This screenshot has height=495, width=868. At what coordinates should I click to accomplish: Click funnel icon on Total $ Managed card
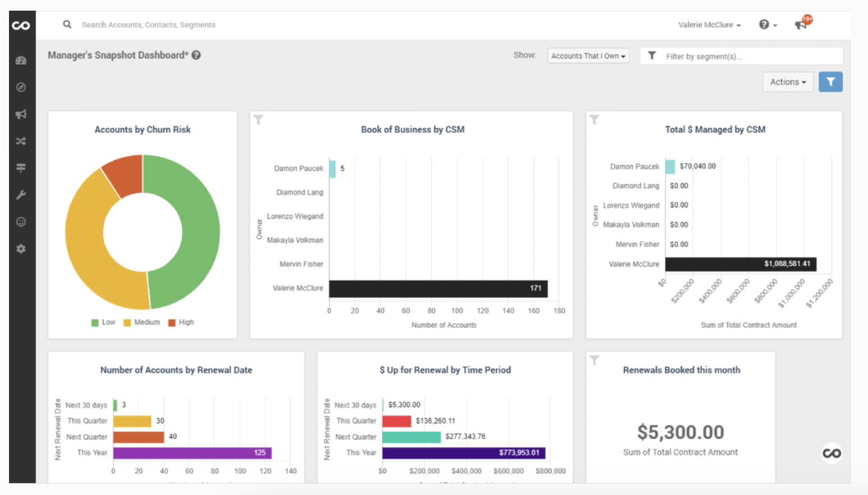[595, 120]
